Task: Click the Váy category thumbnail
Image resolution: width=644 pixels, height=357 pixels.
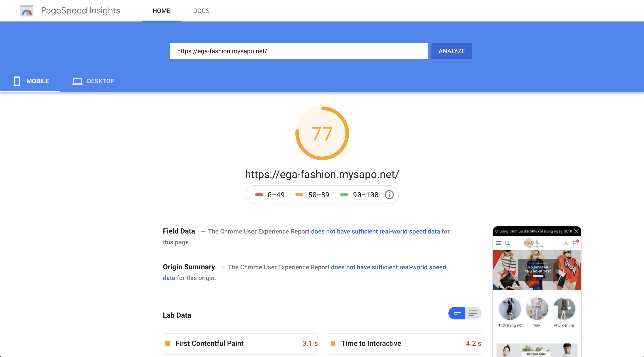Action: [537, 309]
